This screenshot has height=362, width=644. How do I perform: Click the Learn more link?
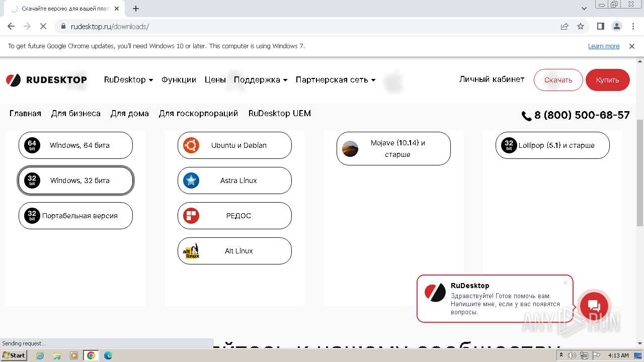(x=604, y=46)
